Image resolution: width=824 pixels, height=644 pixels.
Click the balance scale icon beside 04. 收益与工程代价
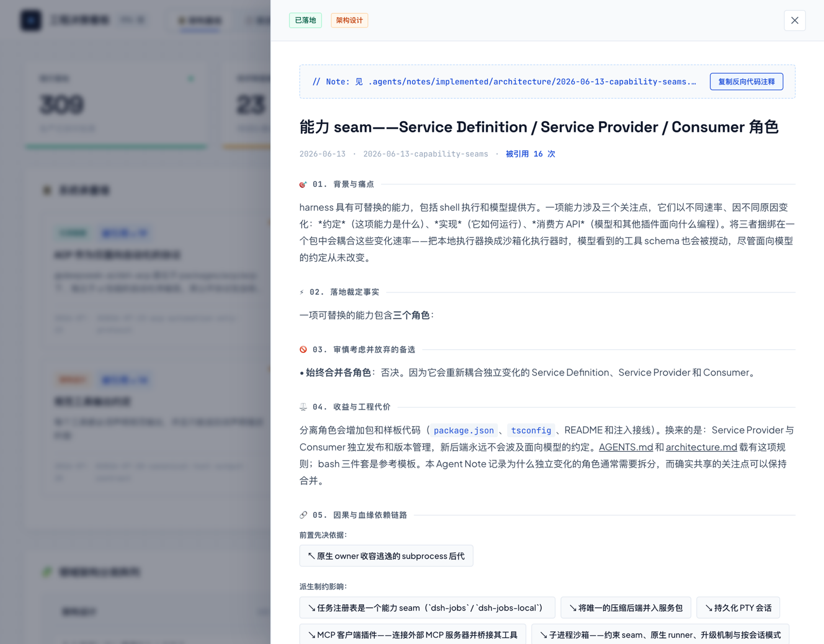(303, 407)
